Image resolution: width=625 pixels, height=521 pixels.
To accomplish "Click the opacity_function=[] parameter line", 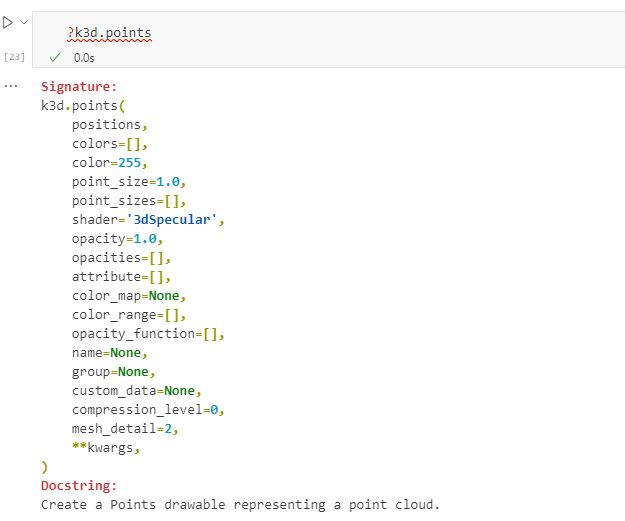I will click(148, 334).
